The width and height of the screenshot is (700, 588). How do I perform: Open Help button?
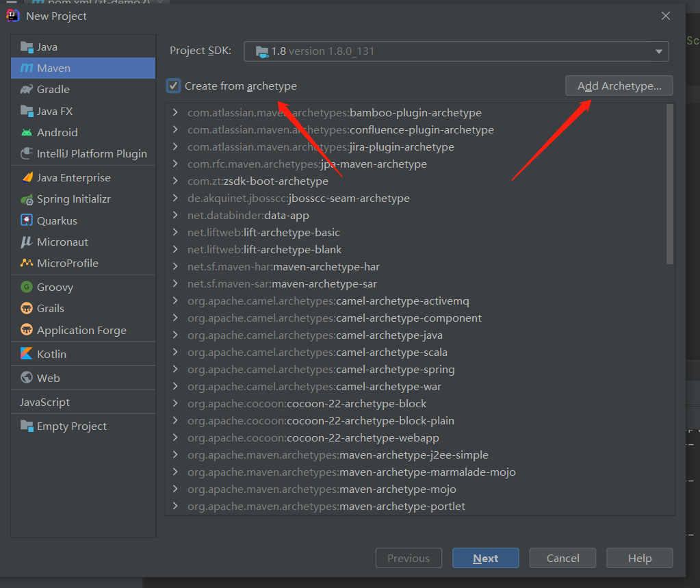tap(639, 558)
